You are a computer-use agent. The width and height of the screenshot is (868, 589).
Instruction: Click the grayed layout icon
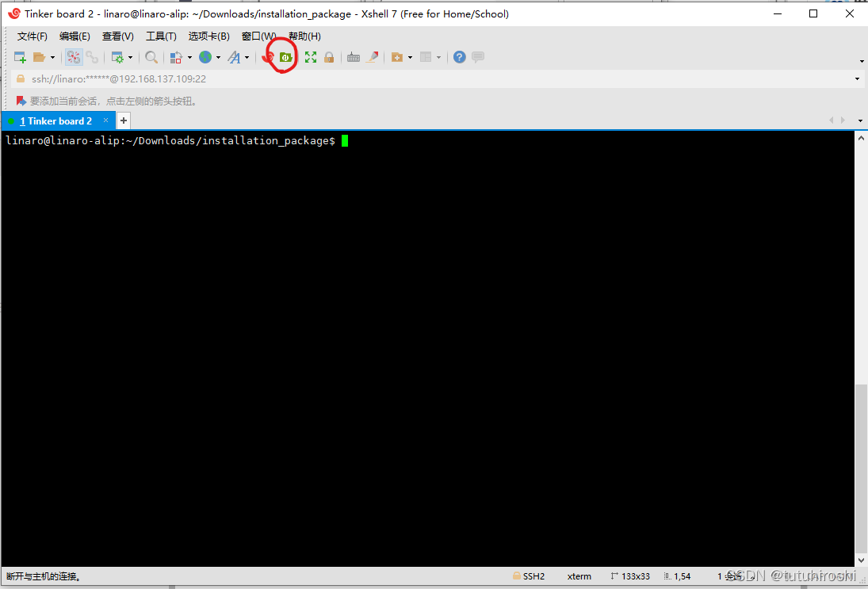pyautogui.click(x=426, y=57)
